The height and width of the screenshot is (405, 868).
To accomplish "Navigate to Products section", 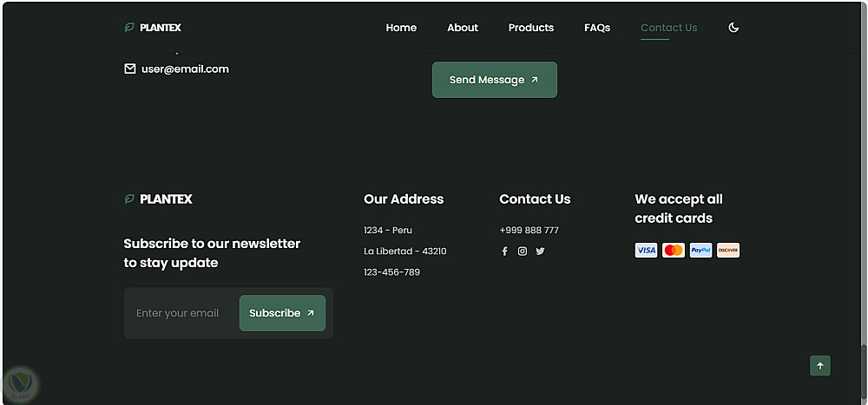I will [531, 28].
